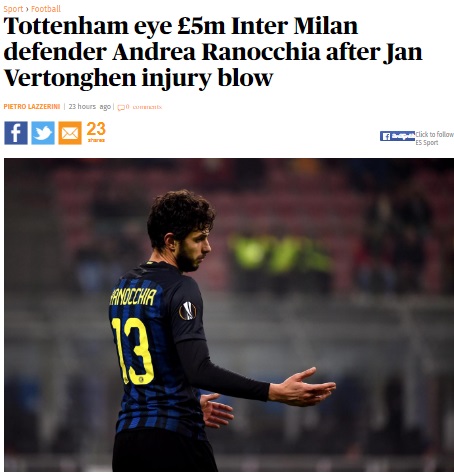Click the Tottenham article headline
Image resolution: width=454 pixels, height=473 pixels.
pos(213,52)
